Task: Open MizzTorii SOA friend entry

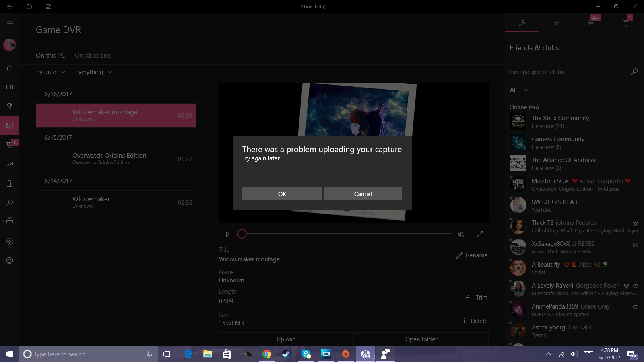Action: click(x=574, y=184)
